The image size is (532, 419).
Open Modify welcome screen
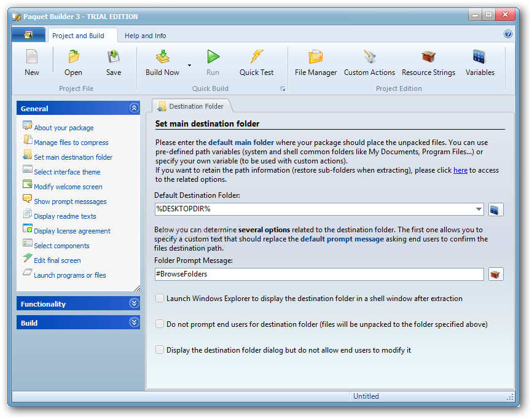pos(68,187)
